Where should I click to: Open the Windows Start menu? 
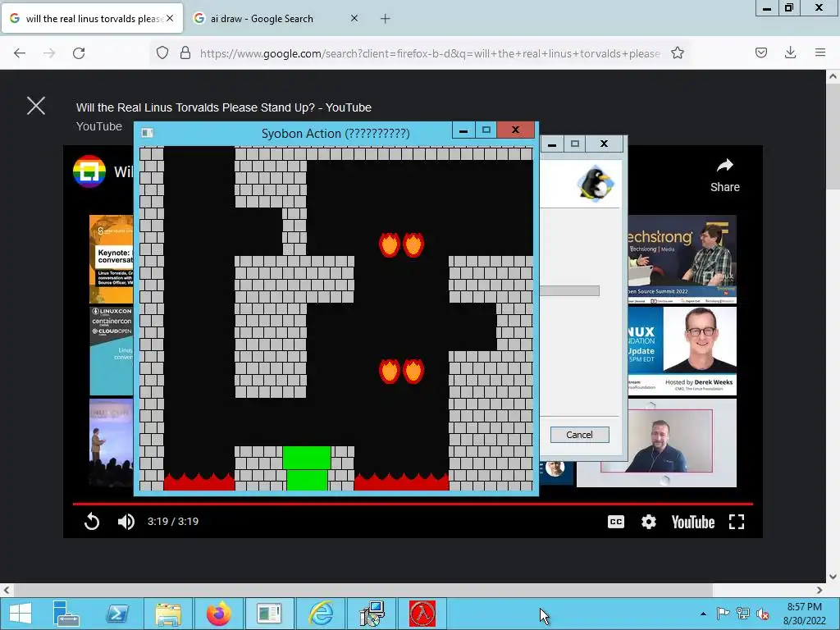point(20,614)
